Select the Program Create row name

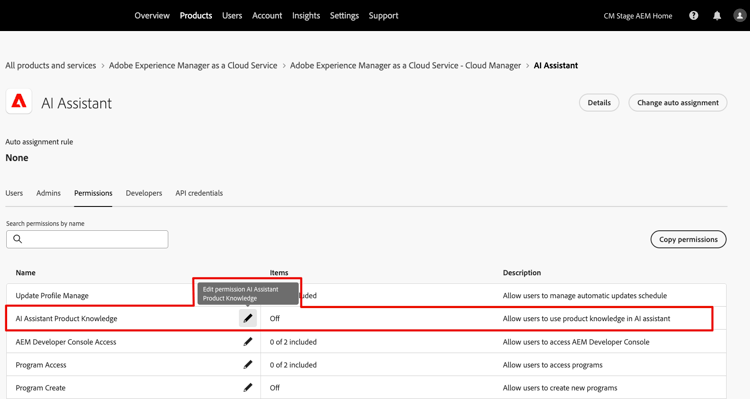click(41, 388)
